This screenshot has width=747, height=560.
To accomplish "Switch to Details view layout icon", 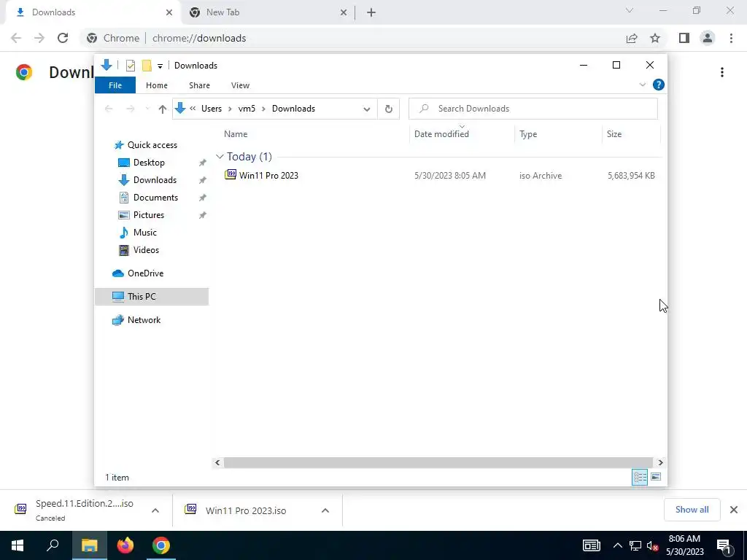I will tap(640, 477).
